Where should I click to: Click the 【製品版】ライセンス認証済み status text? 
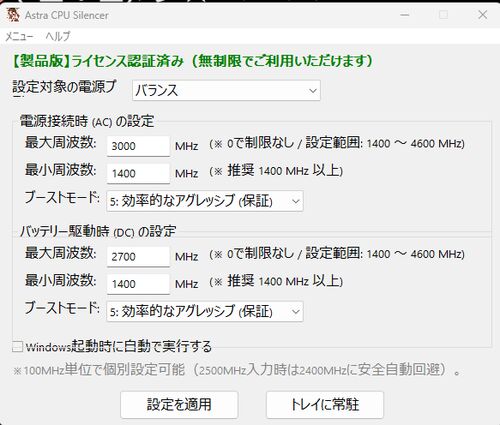(192, 61)
